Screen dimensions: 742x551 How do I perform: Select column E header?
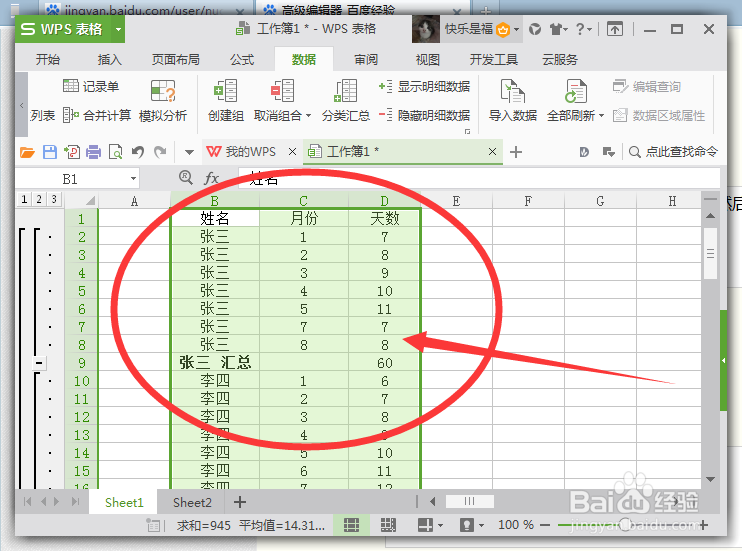(456, 201)
